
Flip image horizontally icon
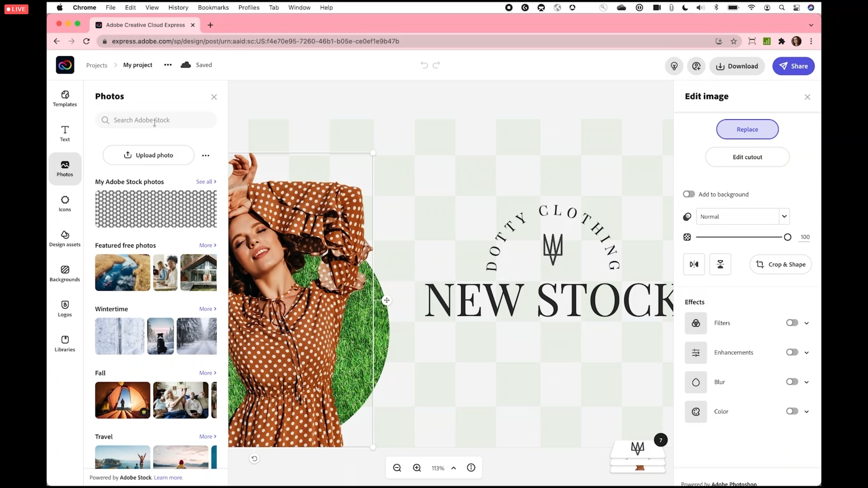(x=694, y=264)
